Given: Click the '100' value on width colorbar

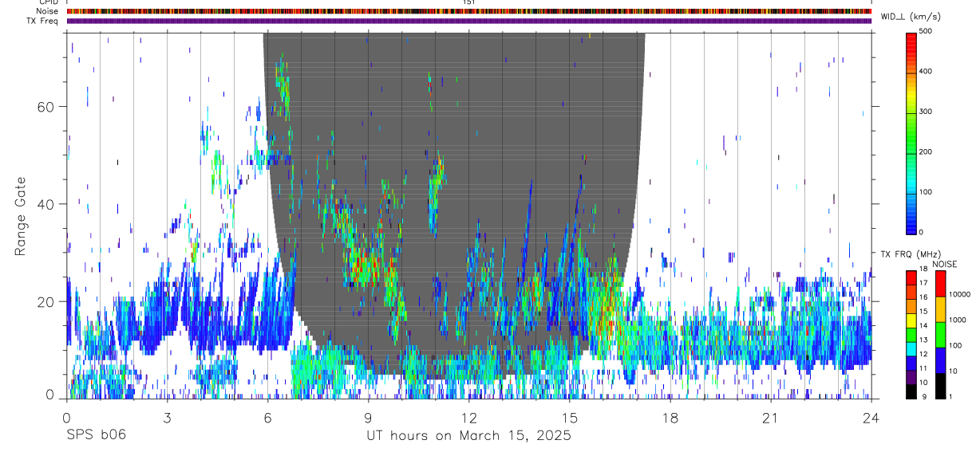Looking at the screenshot, I should (x=926, y=192).
